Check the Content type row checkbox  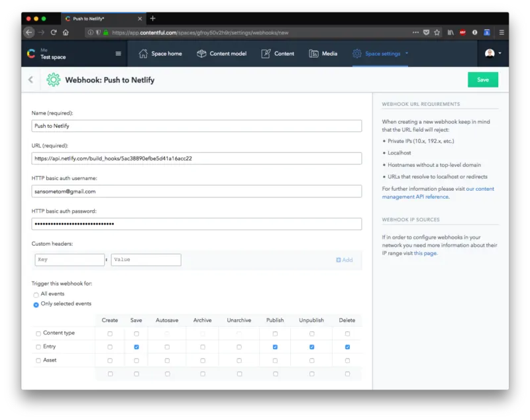point(38,333)
